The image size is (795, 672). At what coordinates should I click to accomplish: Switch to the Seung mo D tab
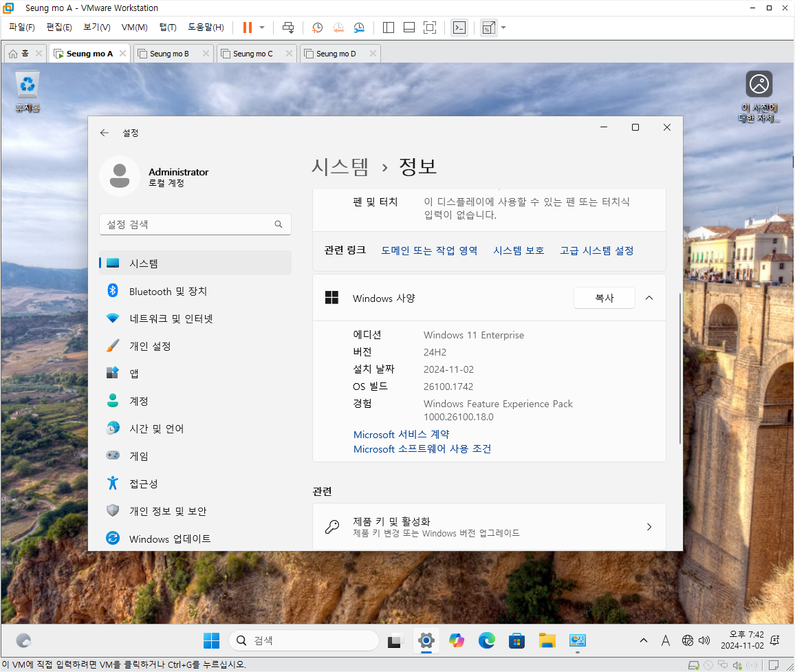(x=336, y=54)
